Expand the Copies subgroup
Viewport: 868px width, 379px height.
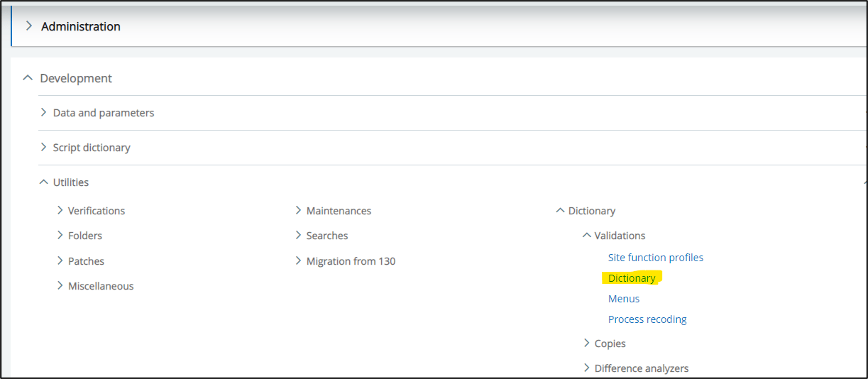coord(609,344)
